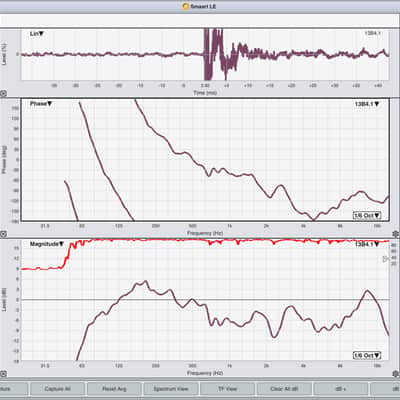Image resolution: width=400 pixels, height=400 pixels.
Task: Open the phase plot trace selector dropdown
Action: (x=367, y=104)
